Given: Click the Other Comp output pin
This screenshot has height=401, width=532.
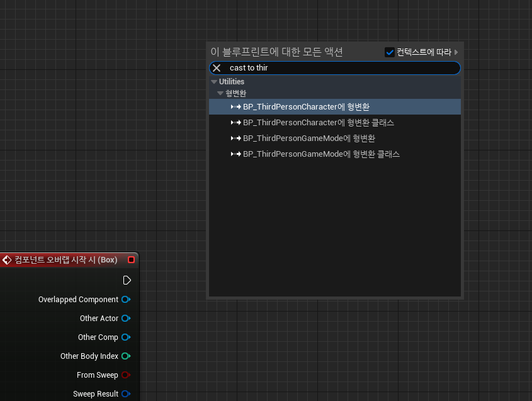Looking at the screenshot, I should pos(126,337).
